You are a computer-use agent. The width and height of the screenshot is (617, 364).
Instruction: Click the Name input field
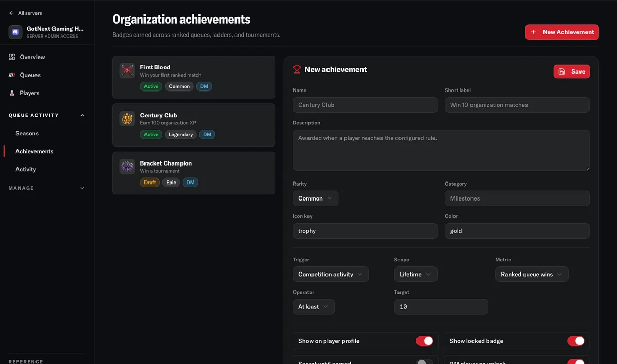(x=365, y=105)
